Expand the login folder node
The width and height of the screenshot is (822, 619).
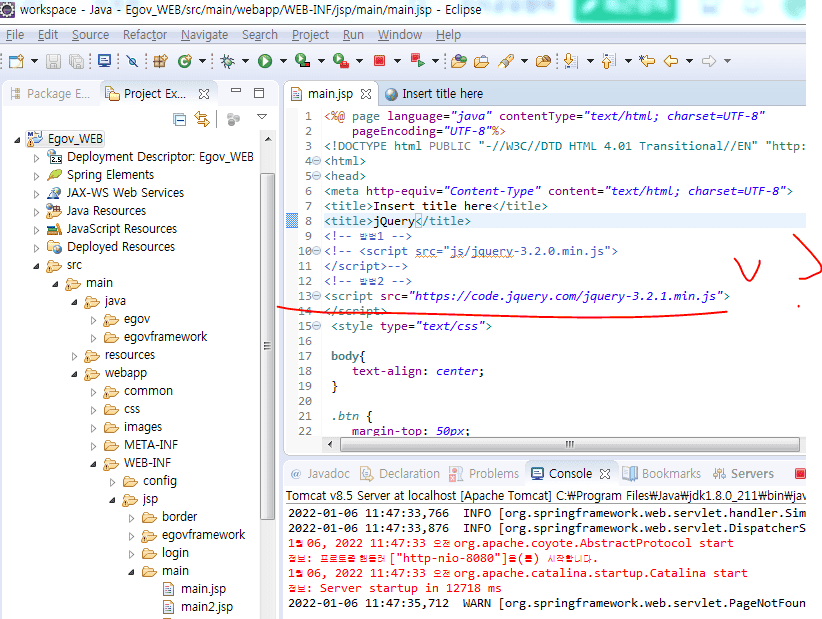130,553
